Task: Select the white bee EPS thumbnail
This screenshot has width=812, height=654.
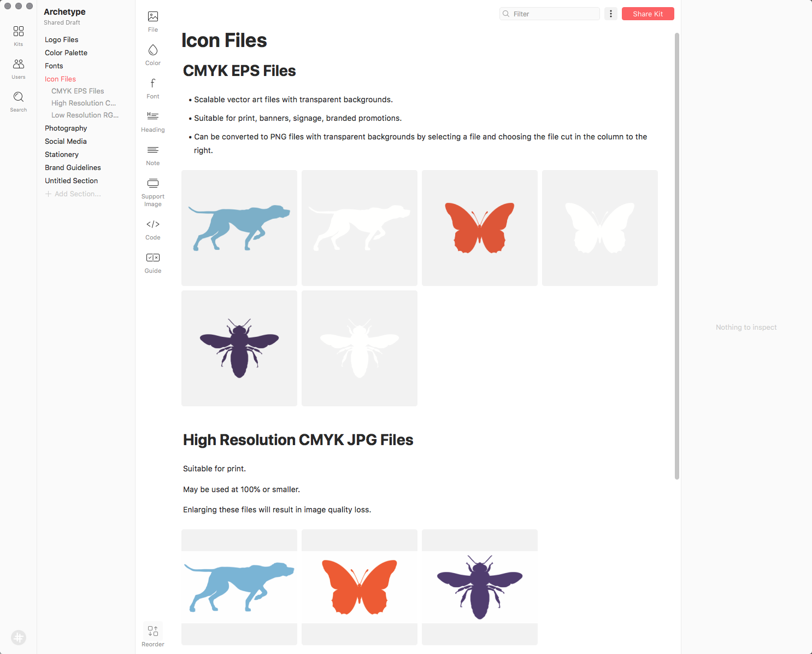Action: 360,348
